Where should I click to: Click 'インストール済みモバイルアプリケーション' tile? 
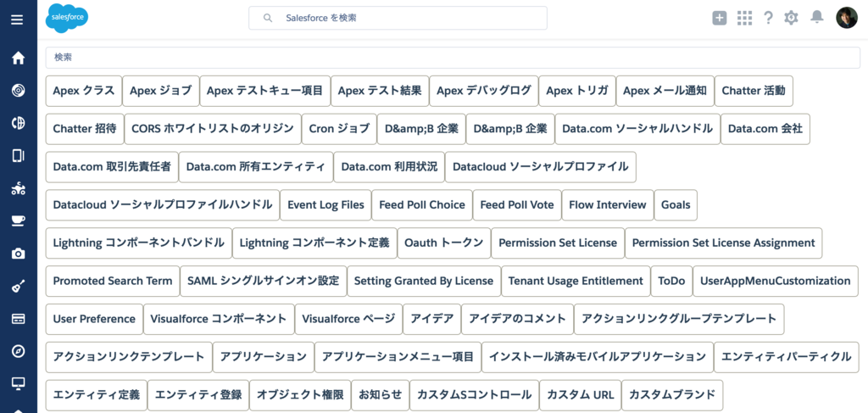click(x=598, y=356)
